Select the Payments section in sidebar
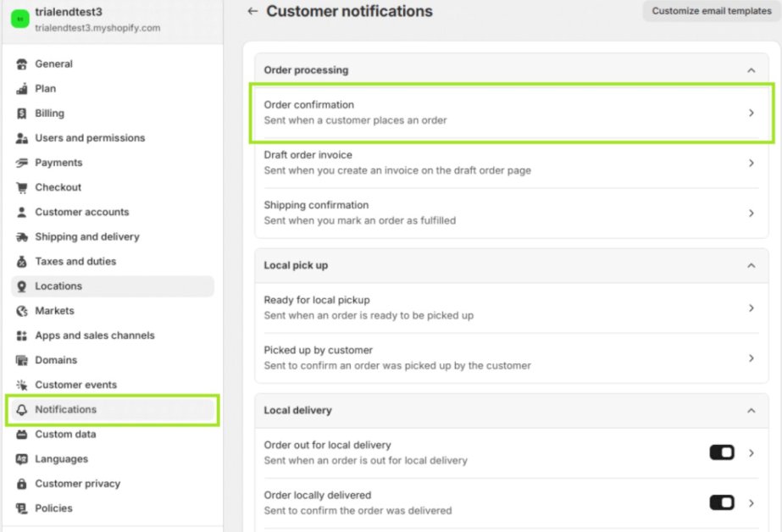Viewport: 782px width, 532px height. click(58, 162)
